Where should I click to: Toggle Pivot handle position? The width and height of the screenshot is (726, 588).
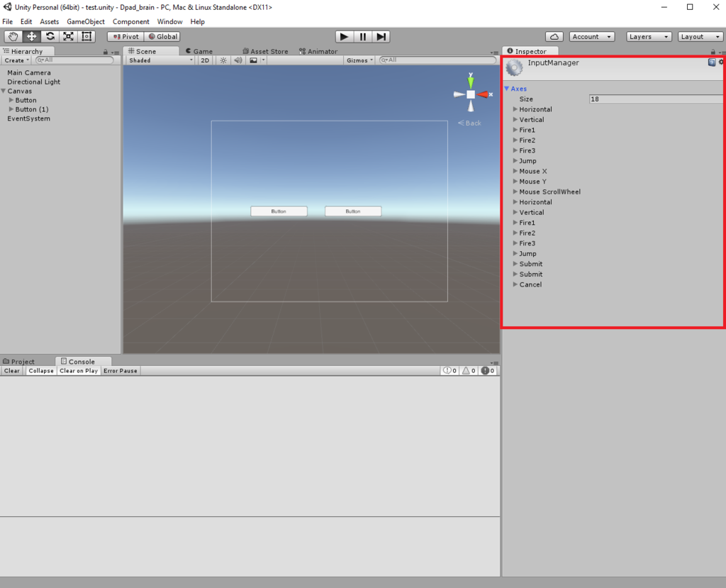pos(126,37)
